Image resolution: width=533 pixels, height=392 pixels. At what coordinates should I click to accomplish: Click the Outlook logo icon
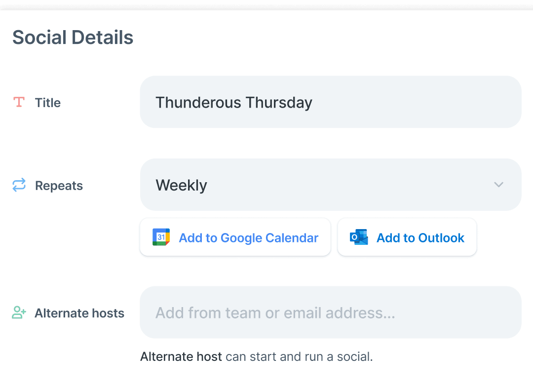[x=359, y=237]
